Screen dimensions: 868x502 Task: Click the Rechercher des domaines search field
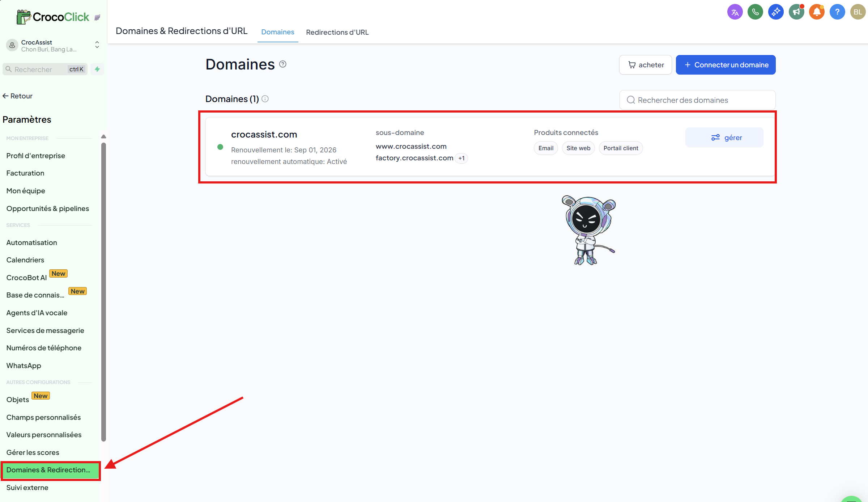click(698, 100)
